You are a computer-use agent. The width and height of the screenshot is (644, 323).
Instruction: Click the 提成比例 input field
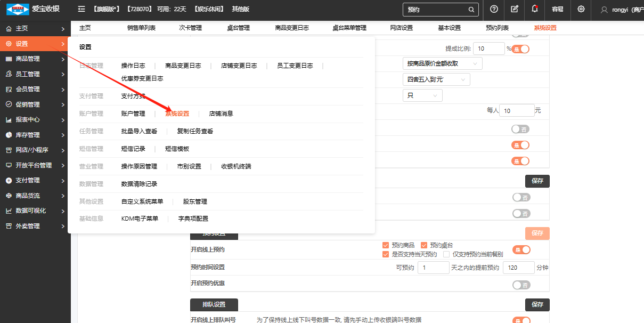click(x=488, y=49)
